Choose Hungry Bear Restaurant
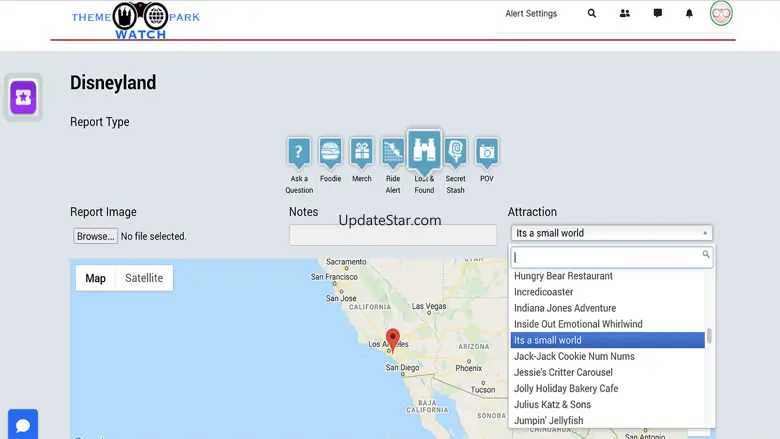The image size is (780, 439). coord(607,276)
